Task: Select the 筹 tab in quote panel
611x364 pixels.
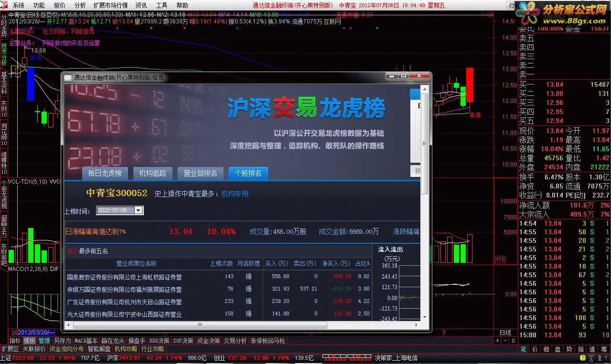Action: pos(604,349)
